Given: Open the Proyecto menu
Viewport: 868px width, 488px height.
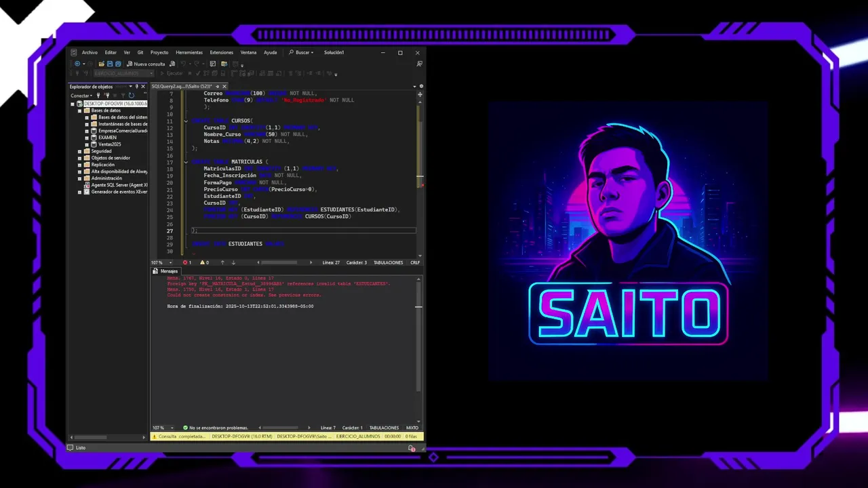Looking at the screenshot, I should 159,52.
